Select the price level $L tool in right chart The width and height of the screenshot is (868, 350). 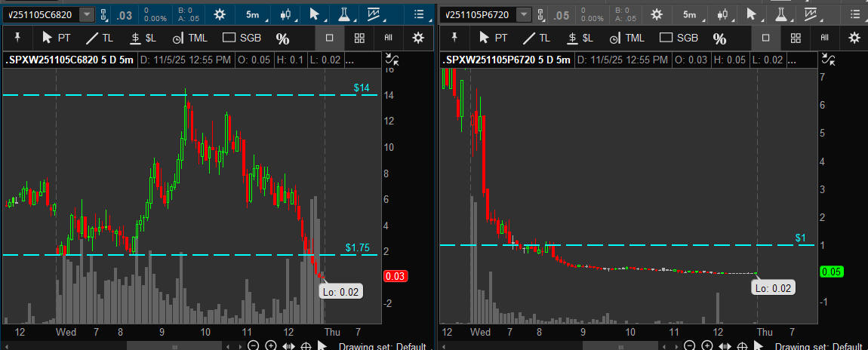(x=579, y=38)
